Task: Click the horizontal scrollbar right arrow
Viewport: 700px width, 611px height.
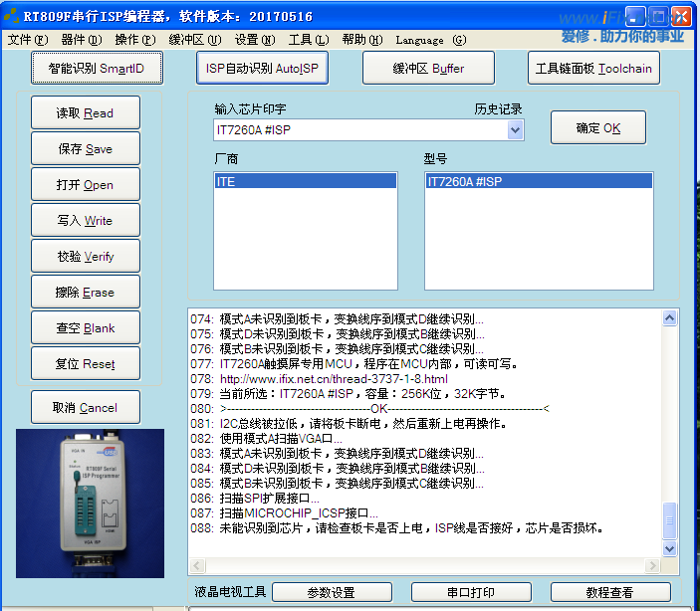Action: (x=652, y=565)
